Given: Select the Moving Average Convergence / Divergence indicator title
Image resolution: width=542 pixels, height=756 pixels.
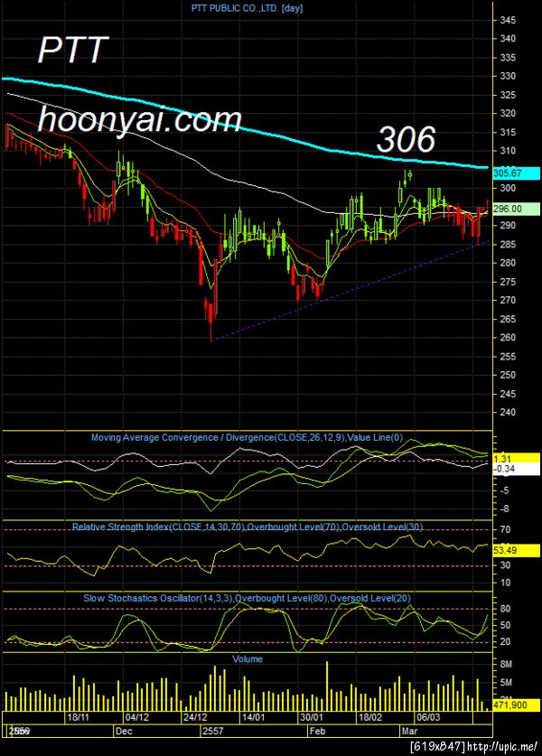Looking at the screenshot, I should click(x=247, y=438).
